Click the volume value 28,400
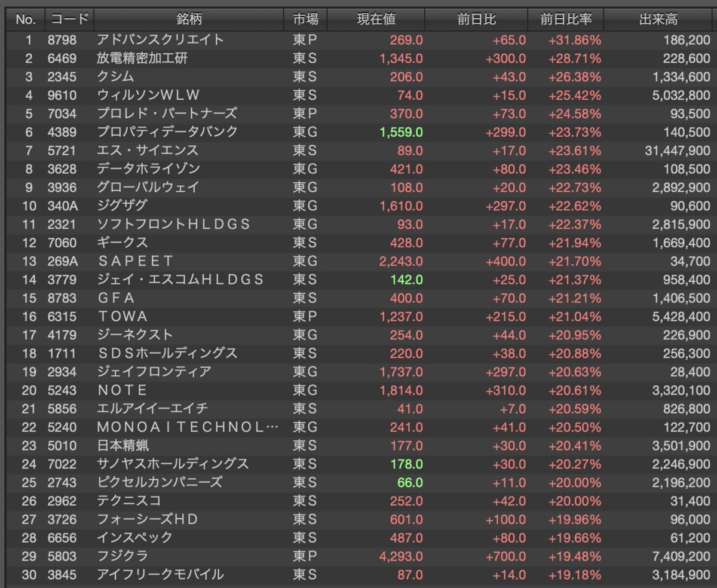Image resolution: width=717 pixels, height=588 pixels. point(691,372)
